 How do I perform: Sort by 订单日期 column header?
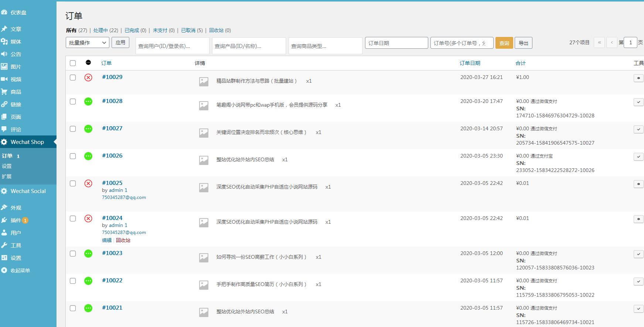470,63
